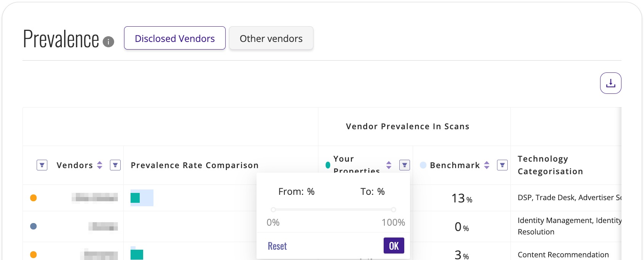This screenshot has height=260, width=644.
Task: Sort by the Benchmark column
Action: coord(487,165)
